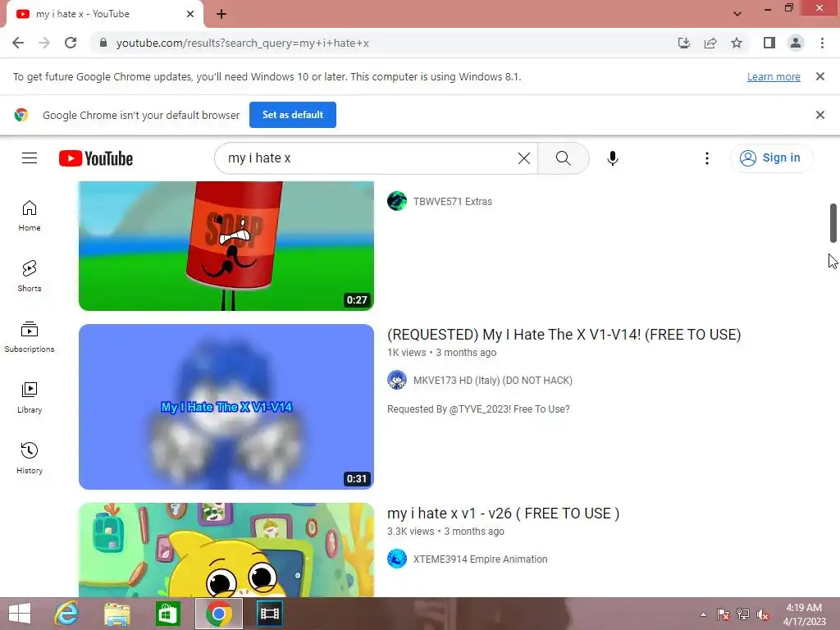Click the forward navigation arrow
The width and height of the screenshot is (840, 630).
point(44,43)
